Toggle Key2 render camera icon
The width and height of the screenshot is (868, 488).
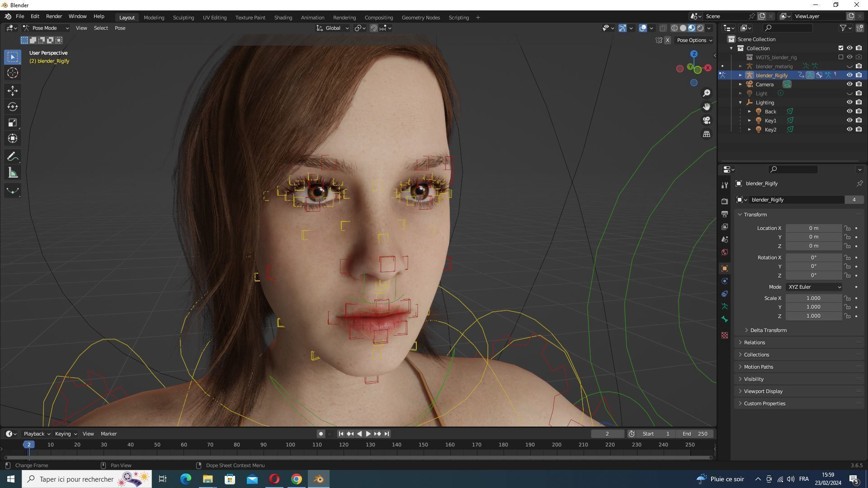click(x=859, y=130)
